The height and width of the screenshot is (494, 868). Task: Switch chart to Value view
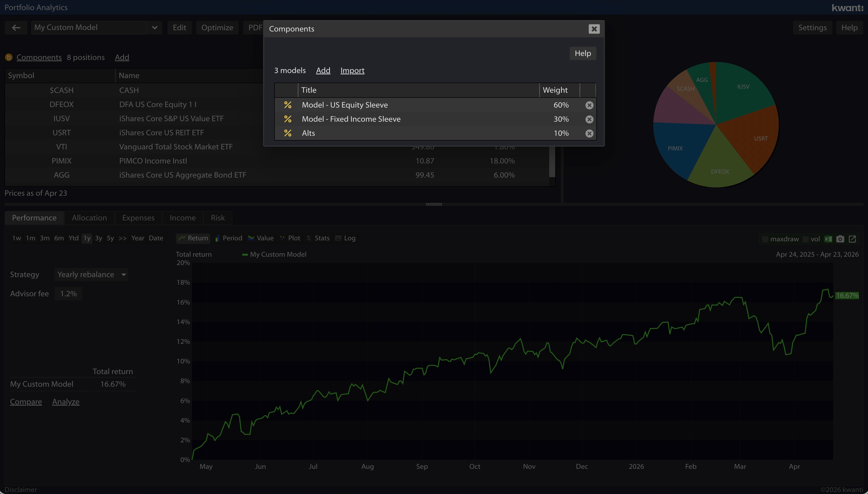pyautogui.click(x=261, y=238)
